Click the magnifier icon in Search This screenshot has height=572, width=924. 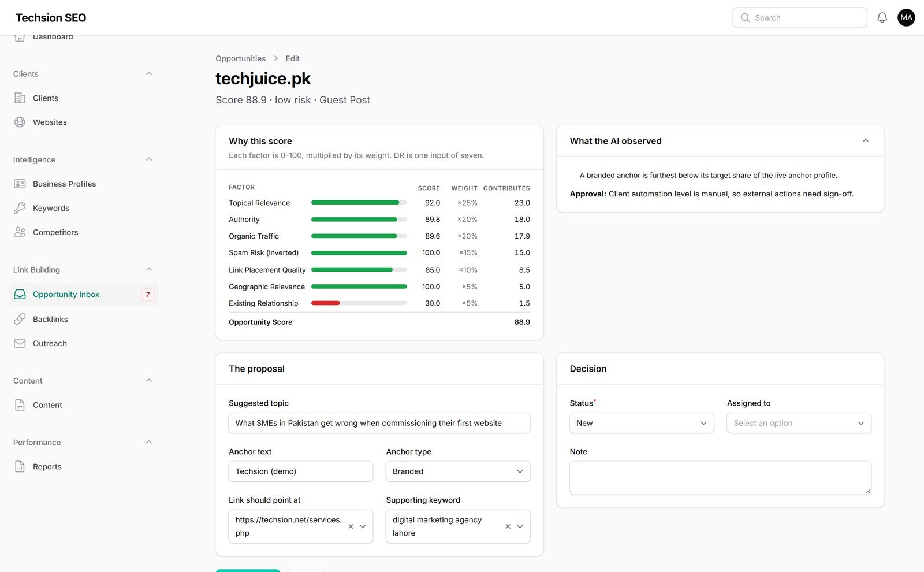point(745,18)
